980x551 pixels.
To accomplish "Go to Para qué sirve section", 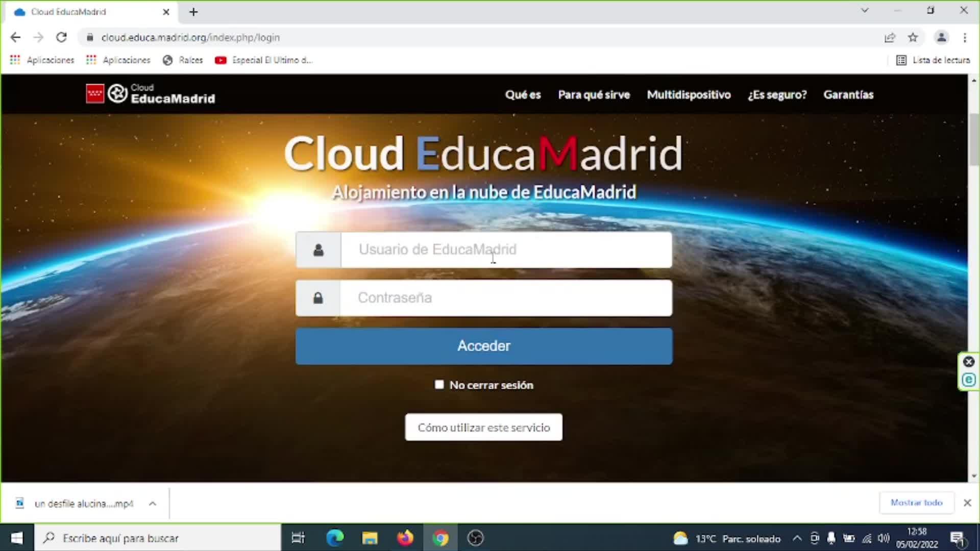I will point(594,95).
